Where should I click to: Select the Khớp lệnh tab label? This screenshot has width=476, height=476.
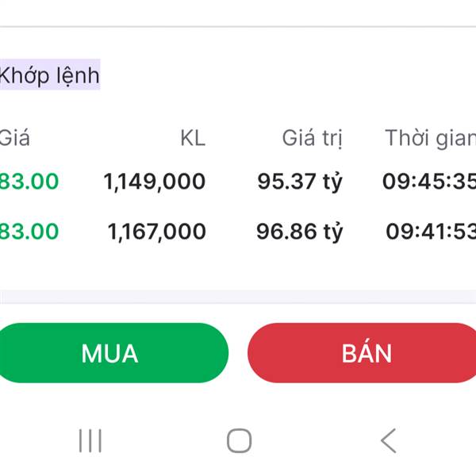[49, 75]
